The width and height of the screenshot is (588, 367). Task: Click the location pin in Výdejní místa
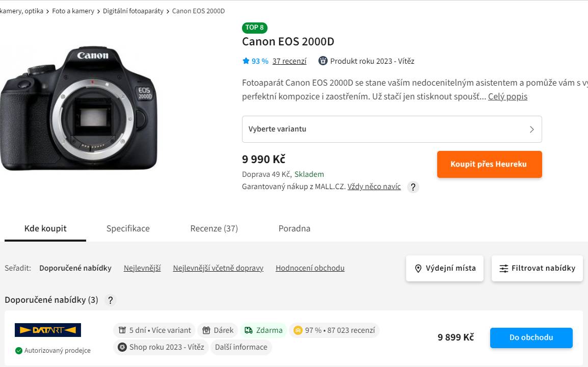[x=418, y=268]
